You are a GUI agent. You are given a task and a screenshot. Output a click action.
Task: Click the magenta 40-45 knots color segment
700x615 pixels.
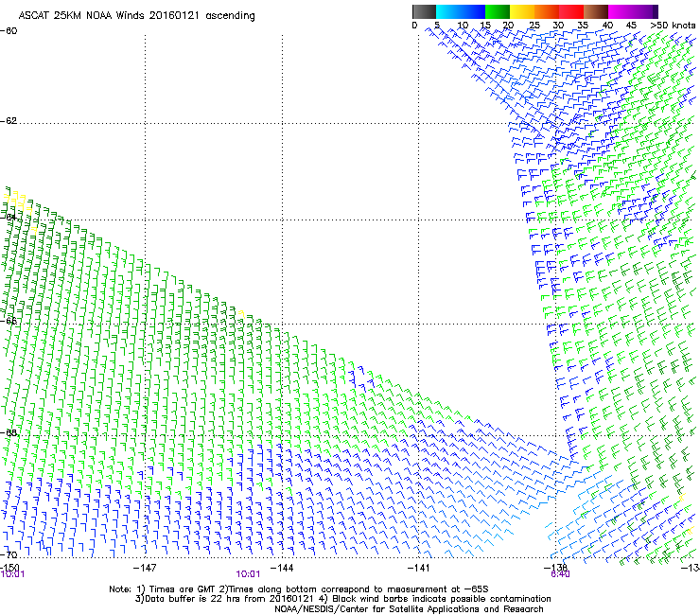(621, 11)
